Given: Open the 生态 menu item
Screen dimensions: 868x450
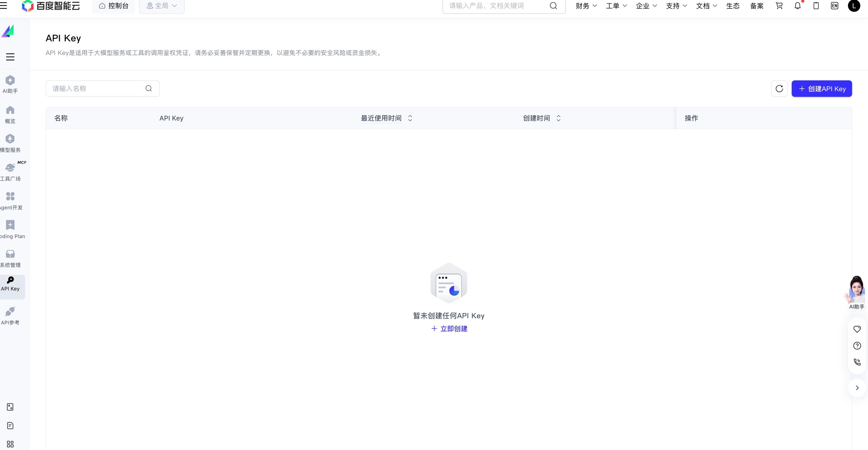Looking at the screenshot, I should point(733,6).
